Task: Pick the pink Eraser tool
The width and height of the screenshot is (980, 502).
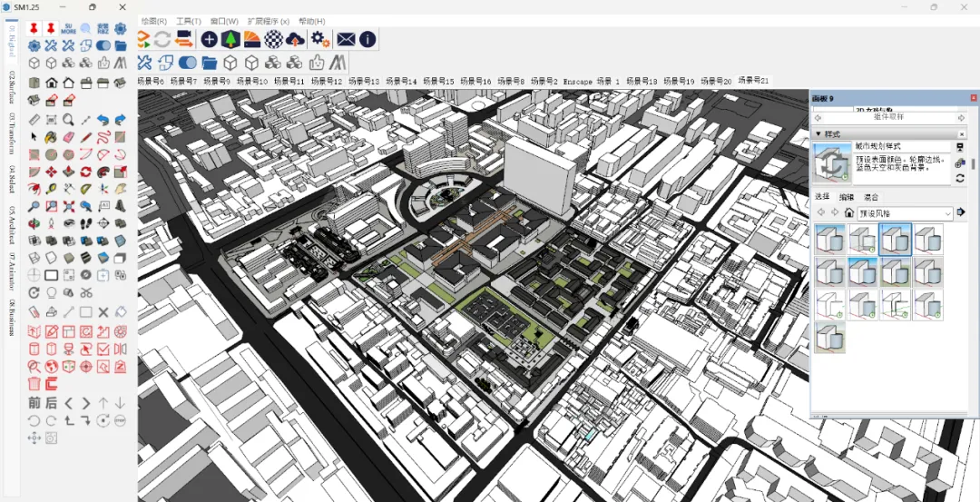Action: pos(69,137)
